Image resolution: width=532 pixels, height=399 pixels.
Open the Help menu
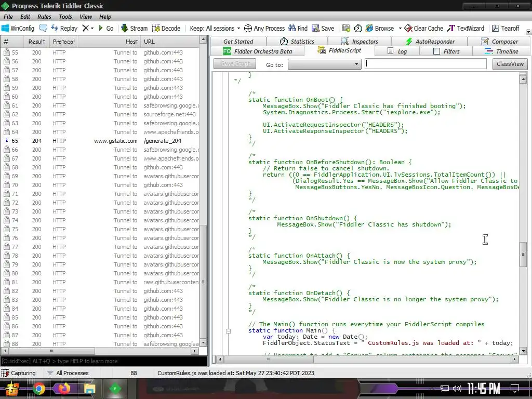click(105, 17)
